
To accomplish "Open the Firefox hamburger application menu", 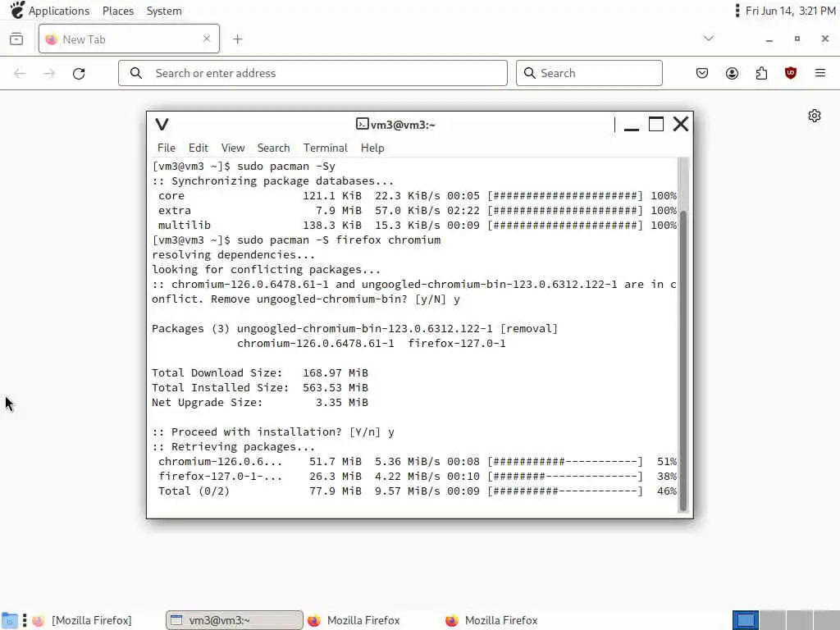I will click(819, 73).
